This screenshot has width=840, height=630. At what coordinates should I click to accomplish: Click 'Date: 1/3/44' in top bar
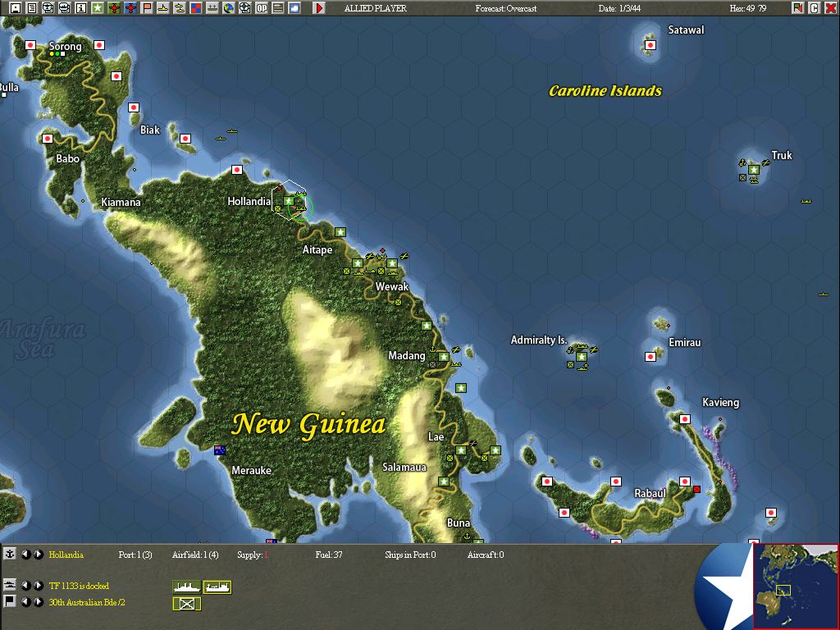[x=620, y=8]
